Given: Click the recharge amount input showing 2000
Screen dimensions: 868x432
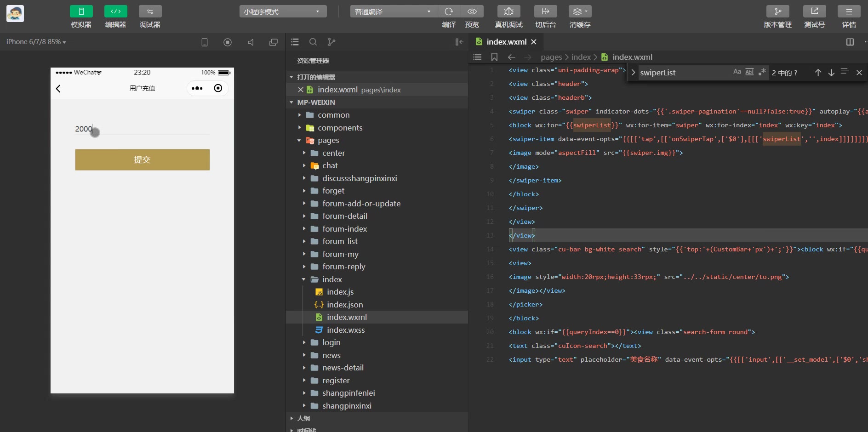Looking at the screenshot, I should [x=143, y=129].
